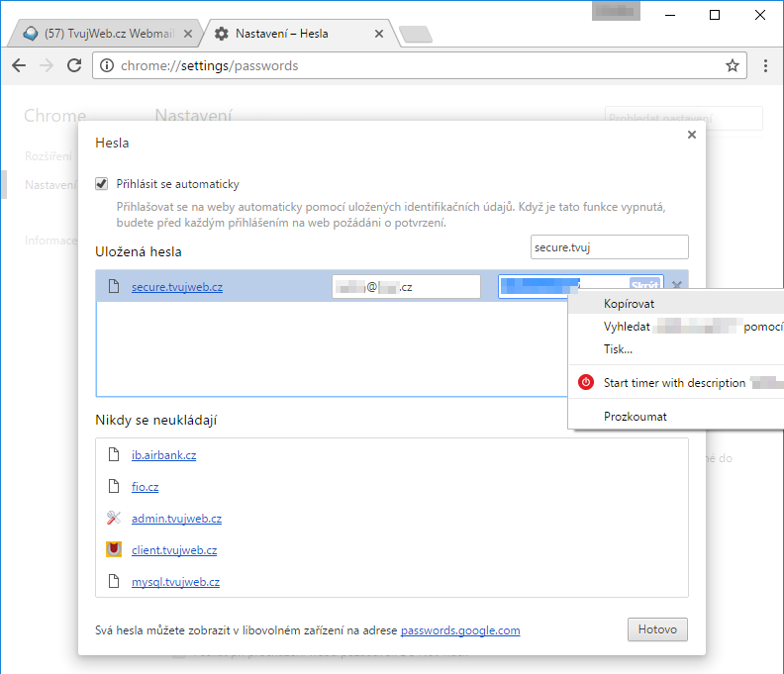Remove saved secure.tvujweb.cz password entry
Viewport: 784px width, 674px height.
677,286
